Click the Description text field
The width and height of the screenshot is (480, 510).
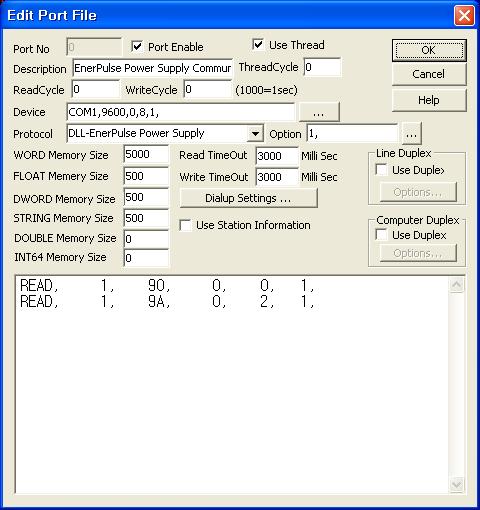point(153,68)
